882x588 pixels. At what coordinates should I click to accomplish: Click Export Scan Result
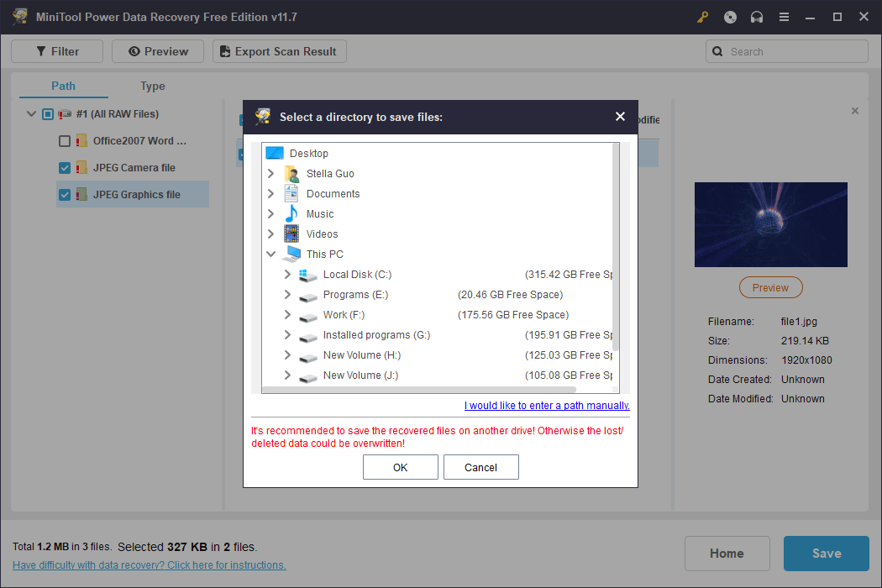280,51
